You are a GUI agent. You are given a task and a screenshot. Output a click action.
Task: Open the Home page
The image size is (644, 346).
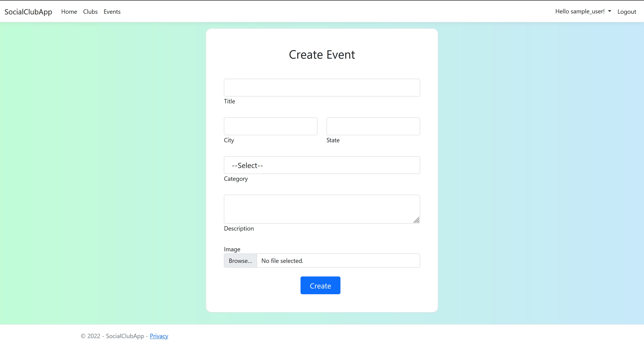[x=69, y=12]
